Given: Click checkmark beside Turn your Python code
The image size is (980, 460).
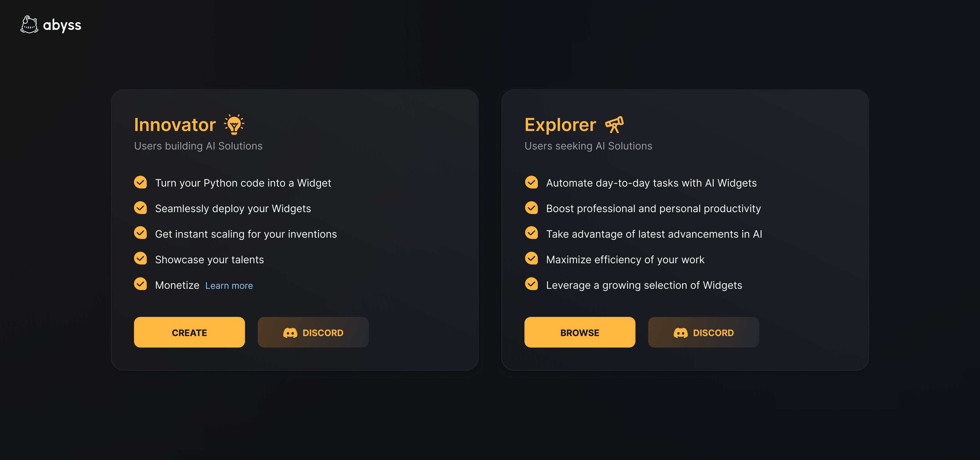Looking at the screenshot, I should (x=140, y=182).
